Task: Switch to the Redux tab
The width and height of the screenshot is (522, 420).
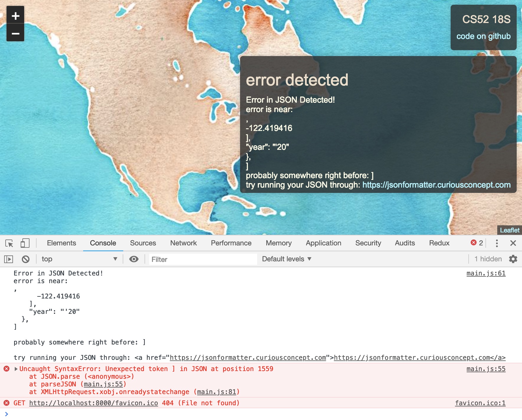Action: 439,243
